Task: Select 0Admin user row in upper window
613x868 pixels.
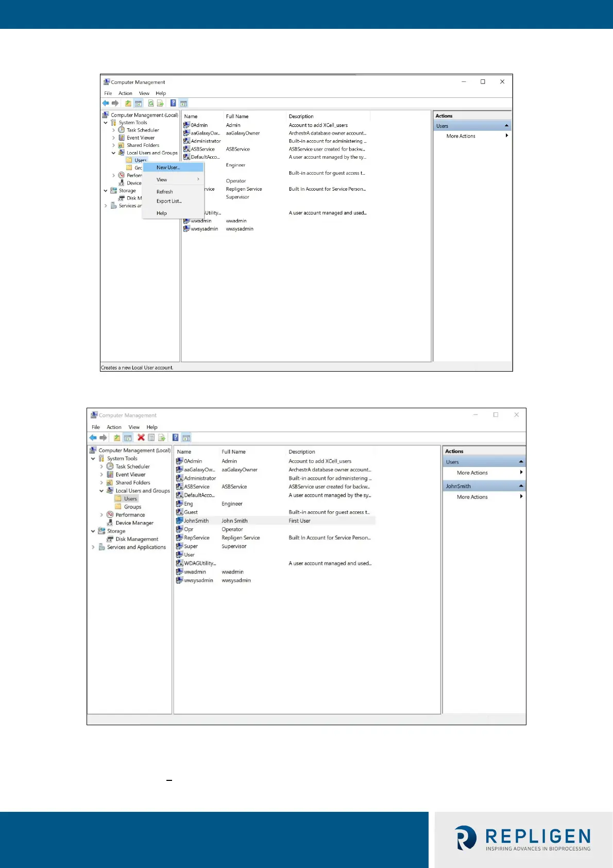Action: click(276, 125)
